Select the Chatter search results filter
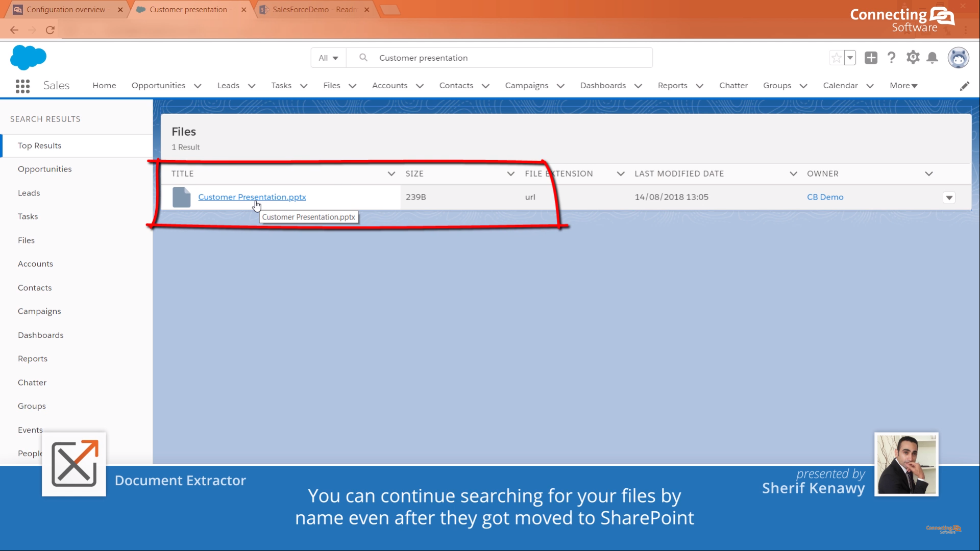The width and height of the screenshot is (980, 551). pos(32,382)
